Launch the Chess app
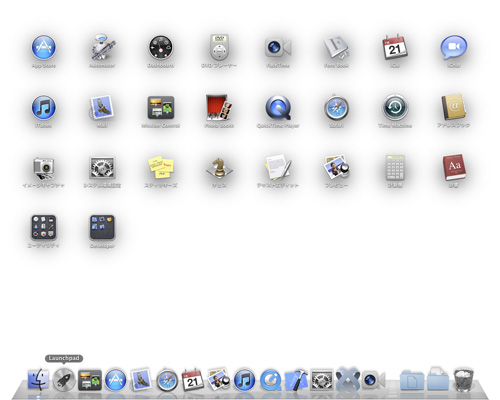 click(x=219, y=168)
